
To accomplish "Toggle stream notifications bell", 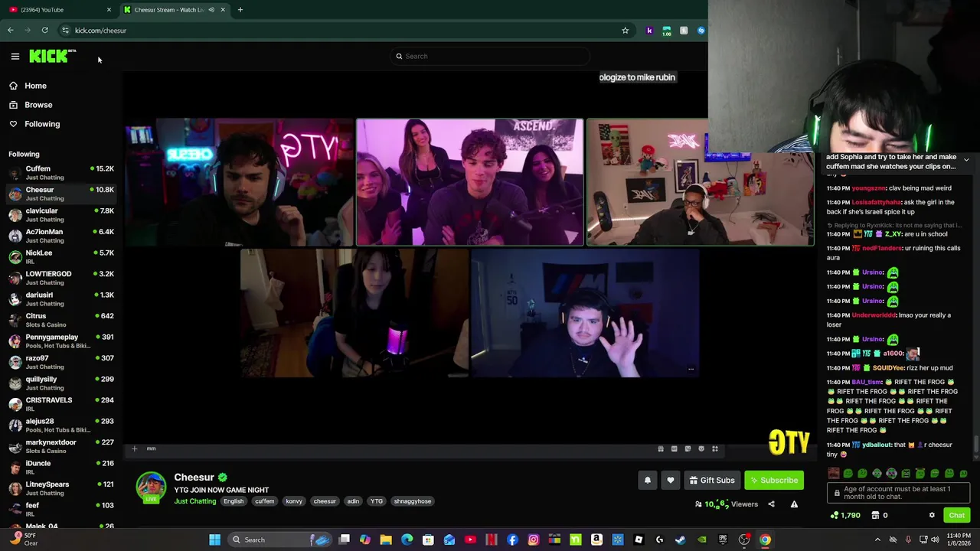I will [x=647, y=480].
